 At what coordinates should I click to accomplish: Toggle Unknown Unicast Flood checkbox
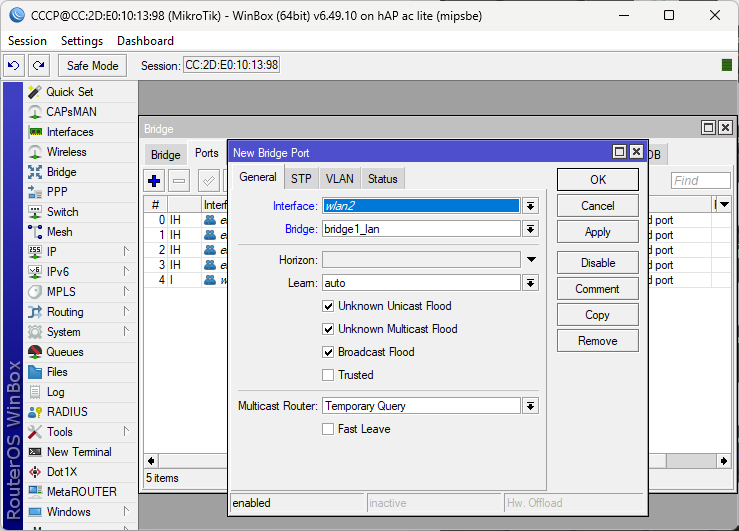(328, 306)
